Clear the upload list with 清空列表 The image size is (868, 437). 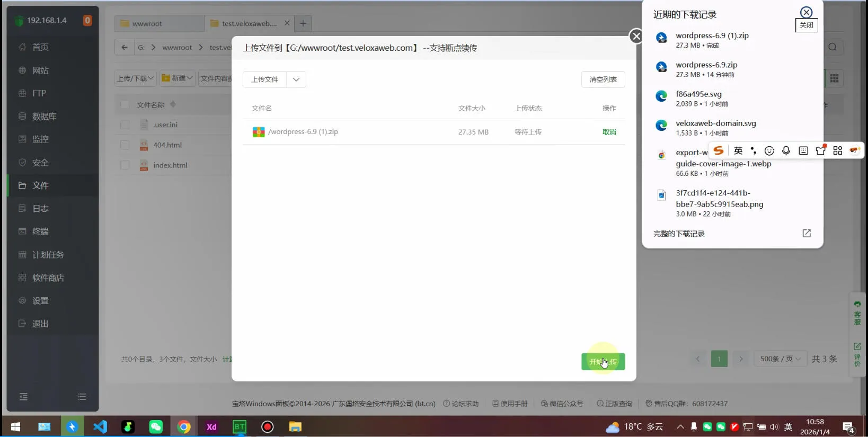[x=603, y=79]
